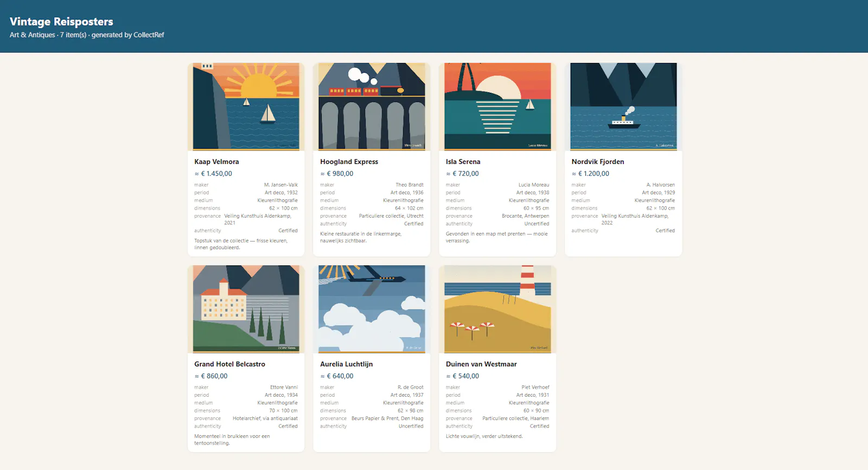The width and height of the screenshot is (868, 470).
Task: Click period value Art deco, 1936
Action: click(407, 193)
